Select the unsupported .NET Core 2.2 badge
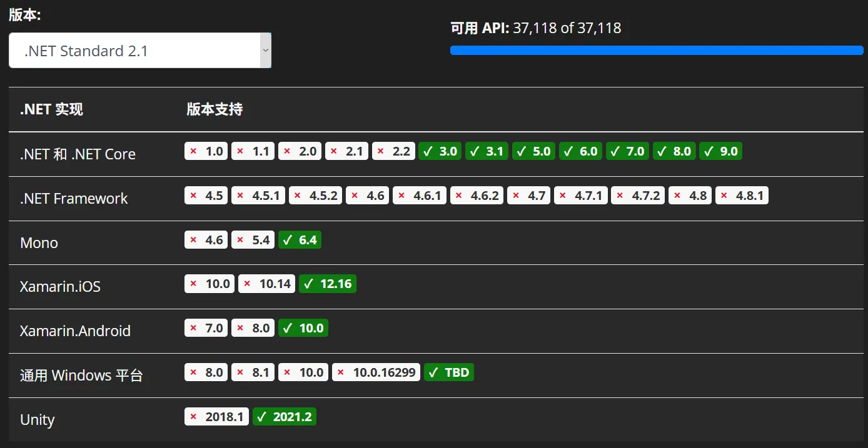Image resolution: width=868 pixels, height=448 pixels. [393, 151]
